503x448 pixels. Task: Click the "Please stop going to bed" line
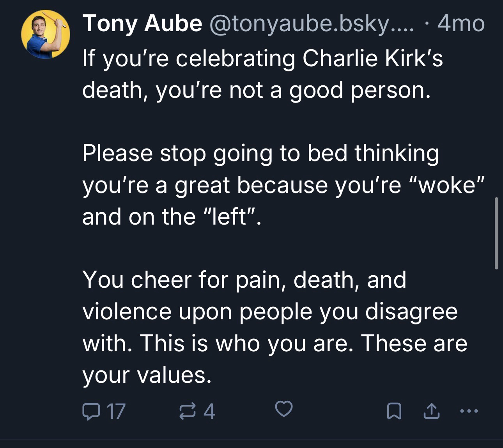[x=260, y=153]
